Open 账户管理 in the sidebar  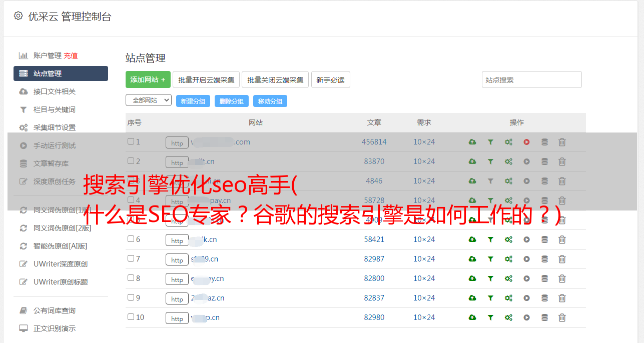47,55
